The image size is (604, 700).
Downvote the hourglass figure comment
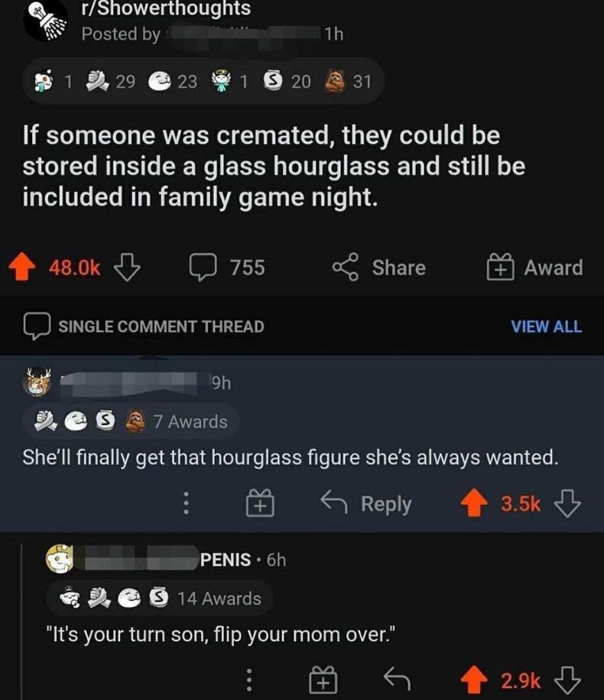(x=567, y=504)
